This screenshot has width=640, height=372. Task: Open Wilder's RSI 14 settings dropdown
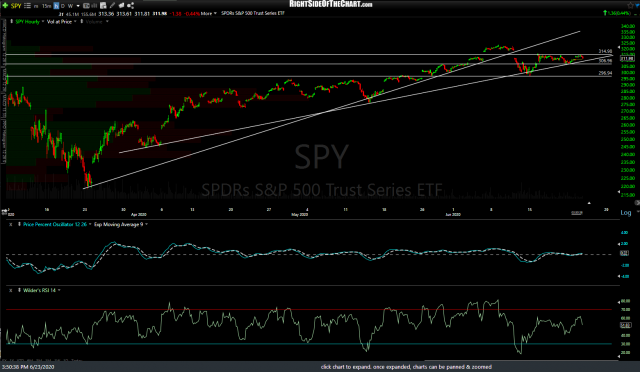tap(59, 290)
